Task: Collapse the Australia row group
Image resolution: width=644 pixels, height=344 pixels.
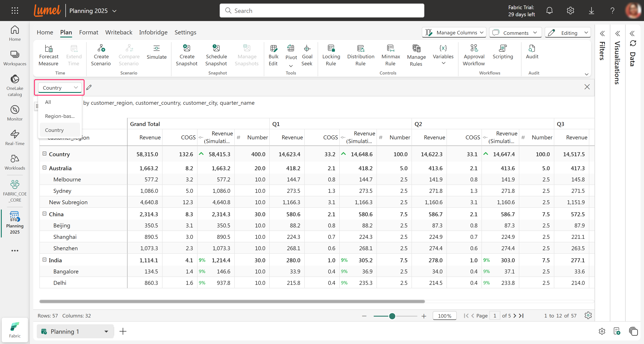Action: [44, 168]
